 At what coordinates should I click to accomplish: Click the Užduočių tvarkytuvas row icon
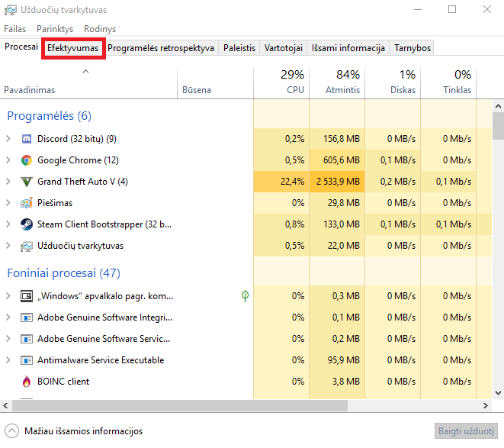coord(27,247)
